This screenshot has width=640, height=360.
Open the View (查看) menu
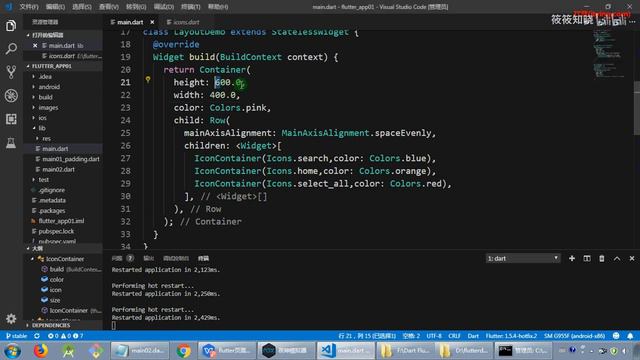click(109, 7)
